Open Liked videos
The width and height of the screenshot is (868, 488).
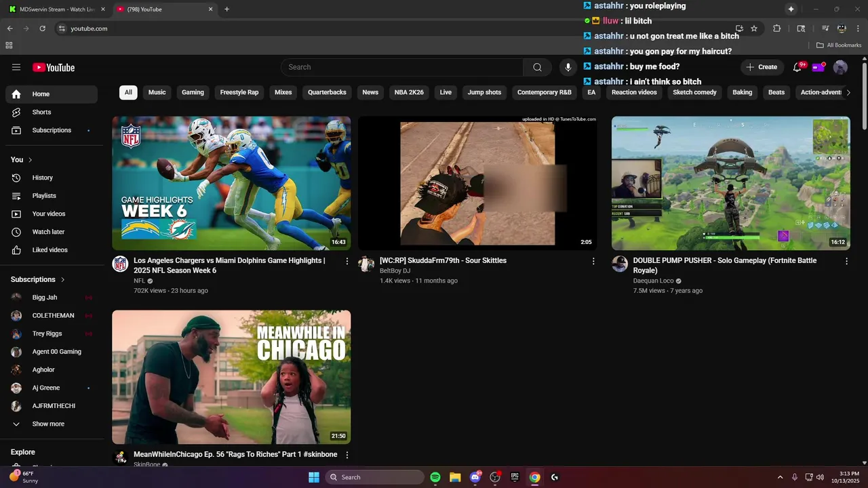[52, 250]
